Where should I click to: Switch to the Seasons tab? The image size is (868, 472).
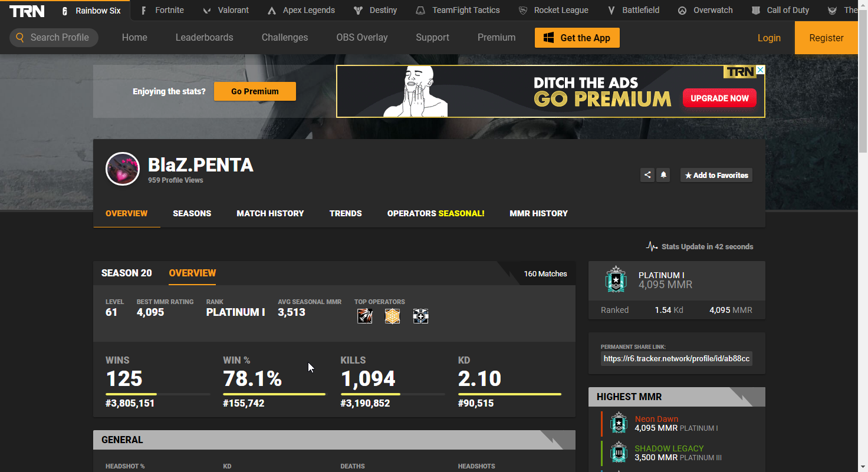[x=192, y=213]
